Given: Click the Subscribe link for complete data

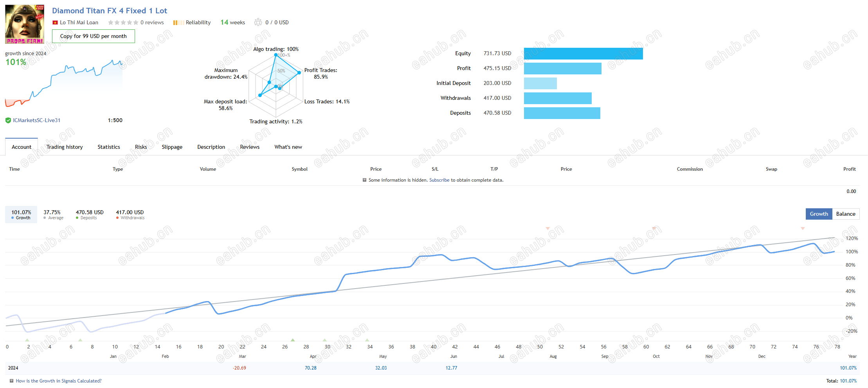Looking at the screenshot, I should tap(439, 180).
